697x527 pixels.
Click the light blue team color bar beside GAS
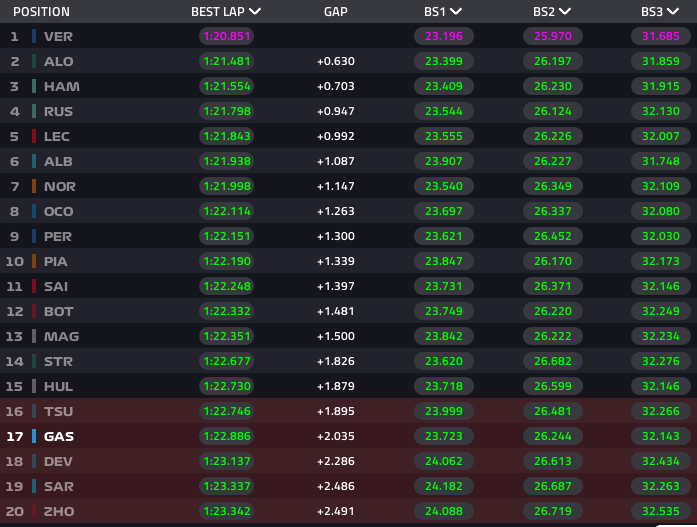pos(34,436)
